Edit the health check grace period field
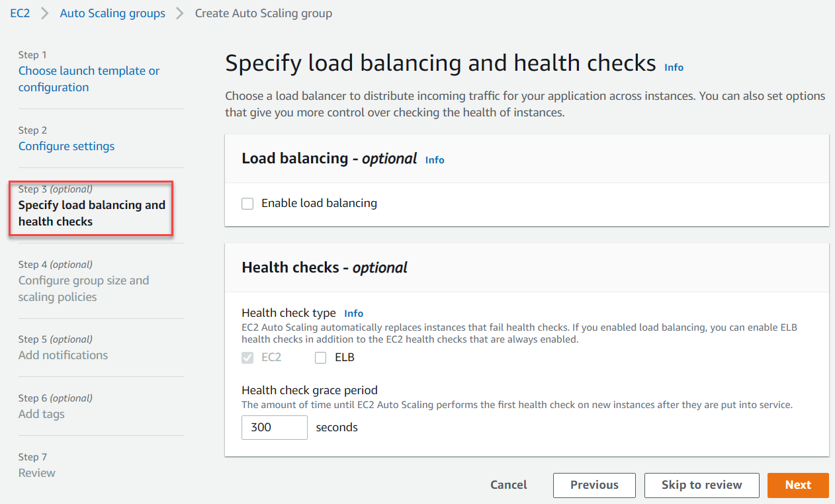This screenshot has width=835, height=504. click(275, 427)
